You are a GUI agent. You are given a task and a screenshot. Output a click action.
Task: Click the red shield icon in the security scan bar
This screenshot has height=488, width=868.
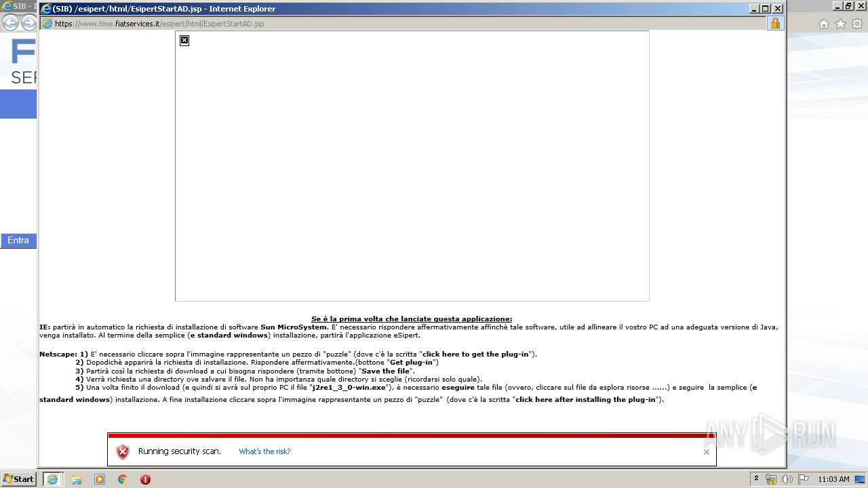click(123, 452)
